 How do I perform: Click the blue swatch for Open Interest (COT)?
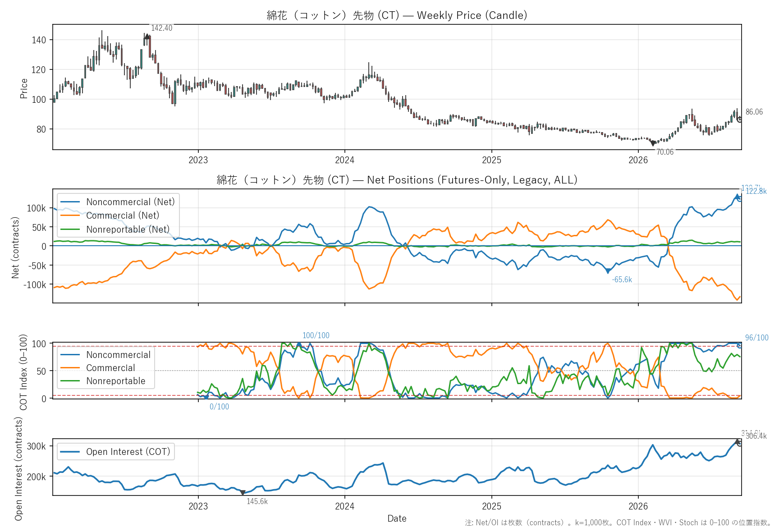70,452
